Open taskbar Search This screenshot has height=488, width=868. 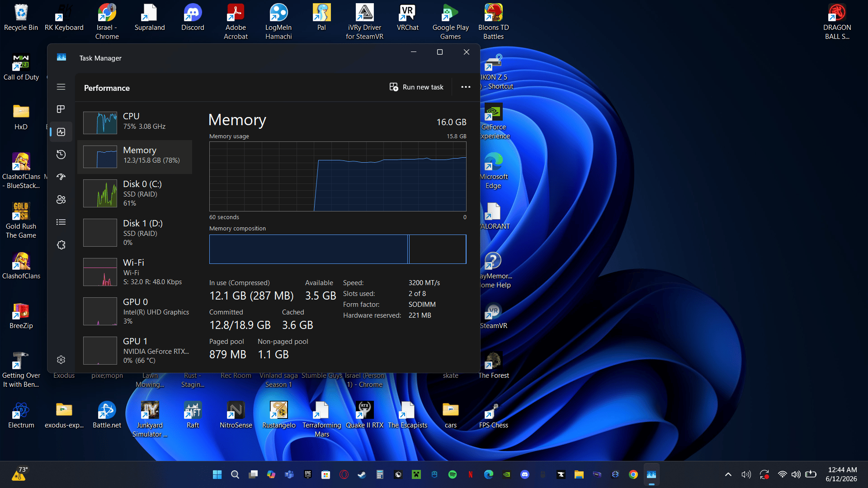pyautogui.click(x=235, y=474)
